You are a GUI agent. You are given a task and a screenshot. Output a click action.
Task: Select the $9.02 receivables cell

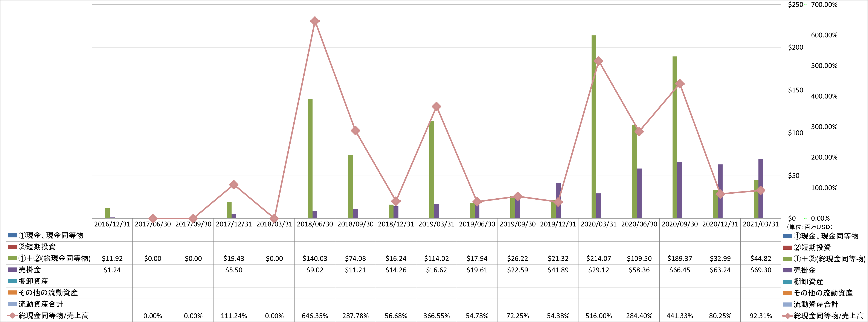tap(315, 270)
